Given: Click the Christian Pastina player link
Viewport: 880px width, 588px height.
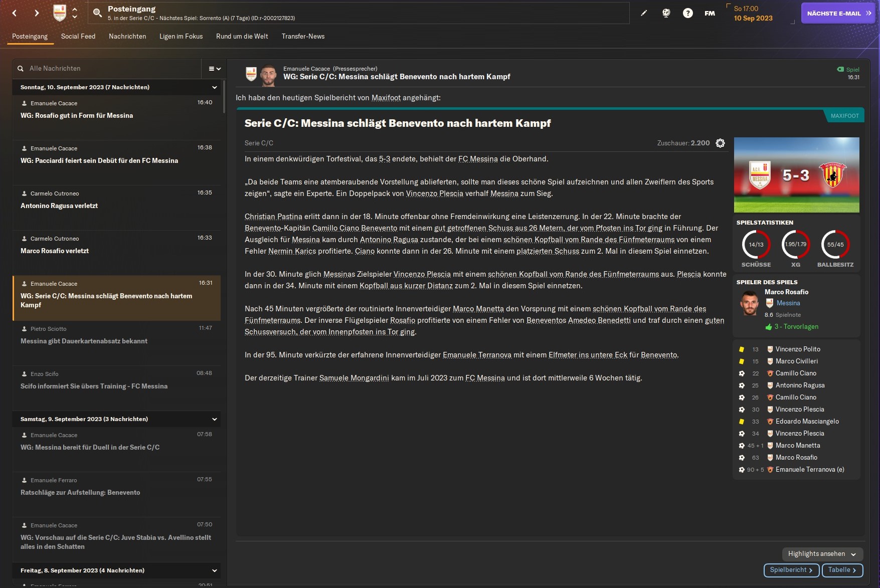Looking at the screenshot, I should (273, 217).
